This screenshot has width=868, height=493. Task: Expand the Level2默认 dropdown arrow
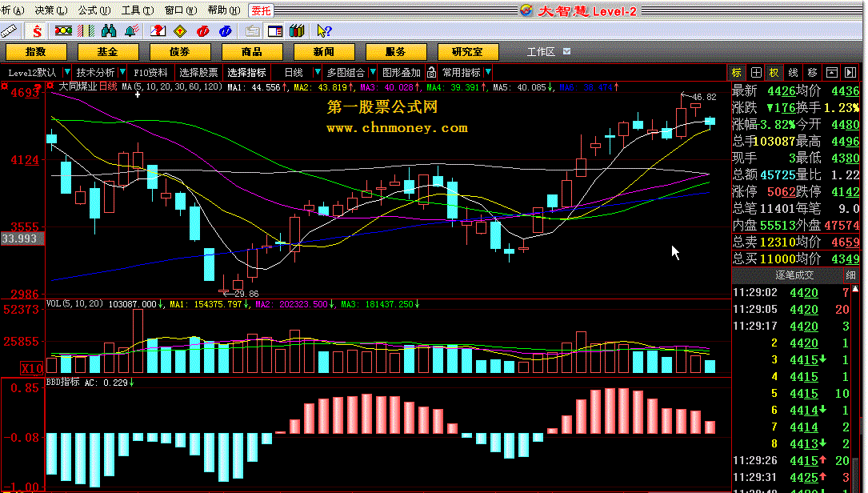[x=67, y=73]
